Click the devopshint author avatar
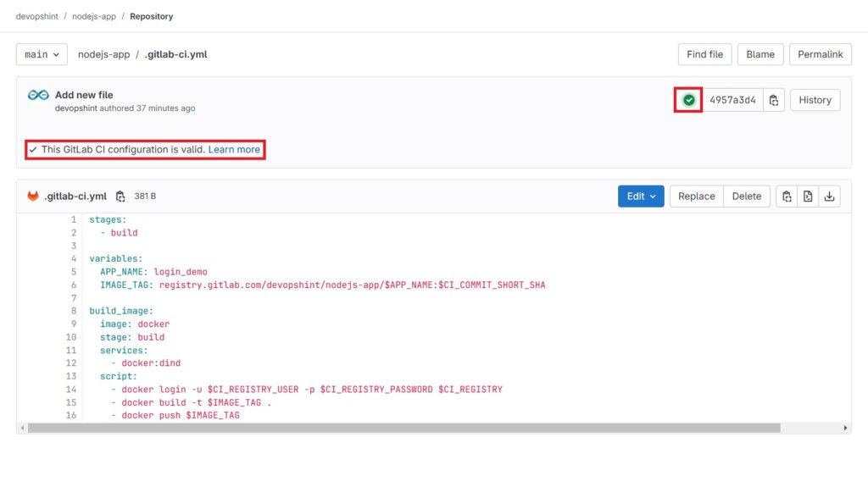 pyautogui.click(x=38, y=95)
